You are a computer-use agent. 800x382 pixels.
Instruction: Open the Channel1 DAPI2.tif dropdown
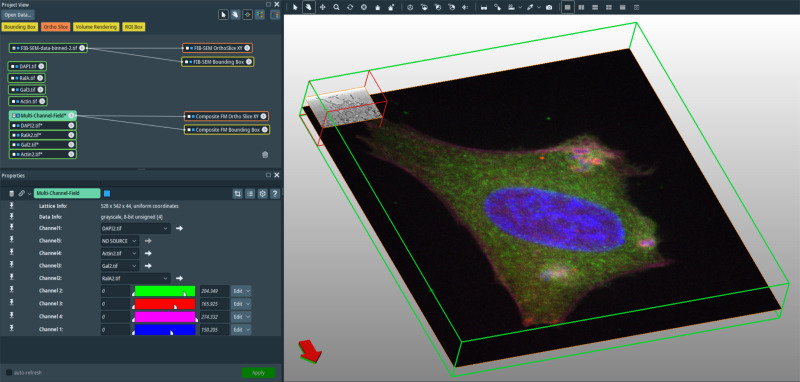pyautogui.click(x=135, y=228)
